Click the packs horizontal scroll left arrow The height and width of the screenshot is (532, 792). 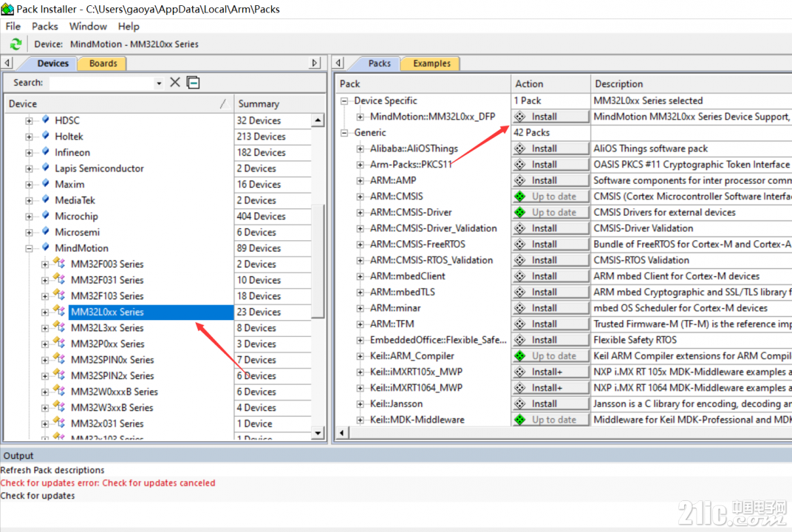coord(342,432)
